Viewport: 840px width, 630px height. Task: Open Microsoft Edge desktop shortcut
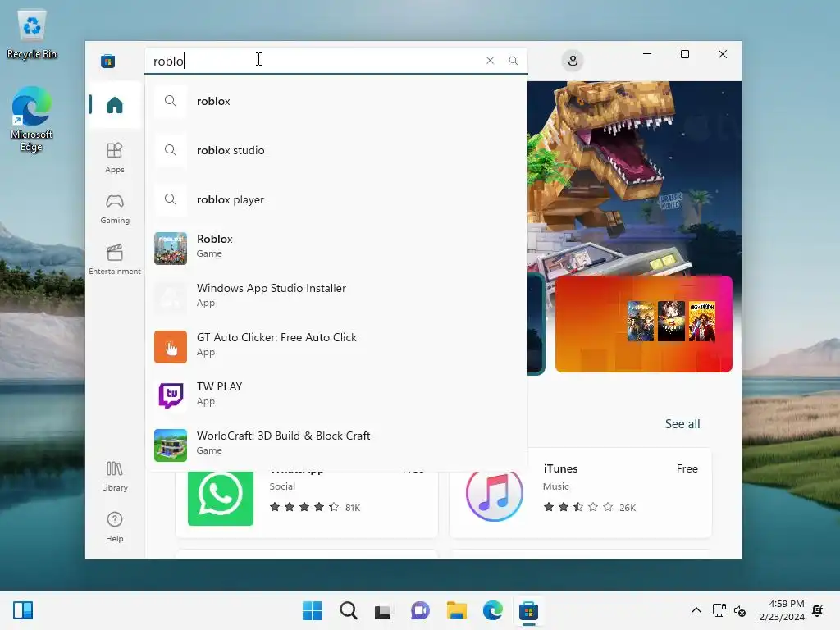(x=32, y=119)
